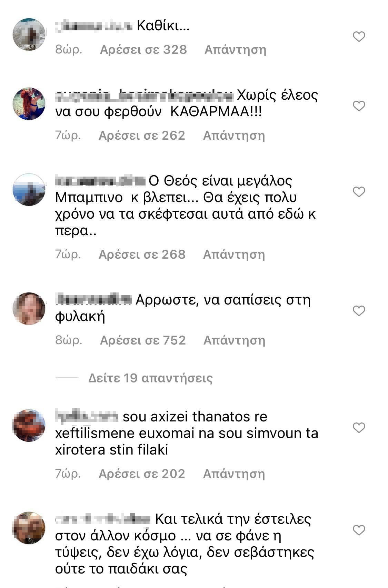Open avatar of 'Καθίκι...' commenter

pyautogui.click(x=29, y=34)
